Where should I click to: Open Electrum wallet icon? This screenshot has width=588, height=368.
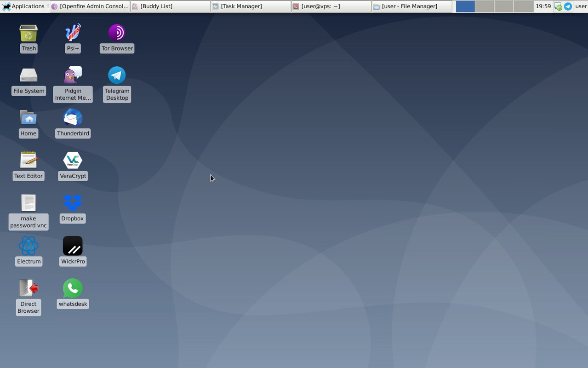point(29,246)
